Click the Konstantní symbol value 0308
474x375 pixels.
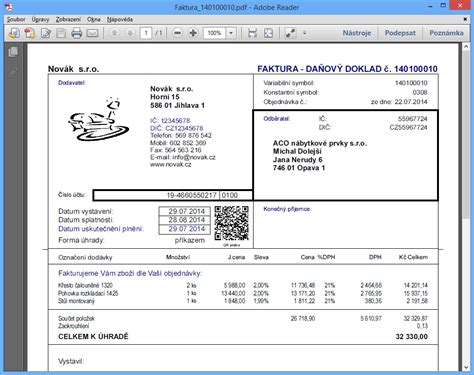click(x=420, y=92)
